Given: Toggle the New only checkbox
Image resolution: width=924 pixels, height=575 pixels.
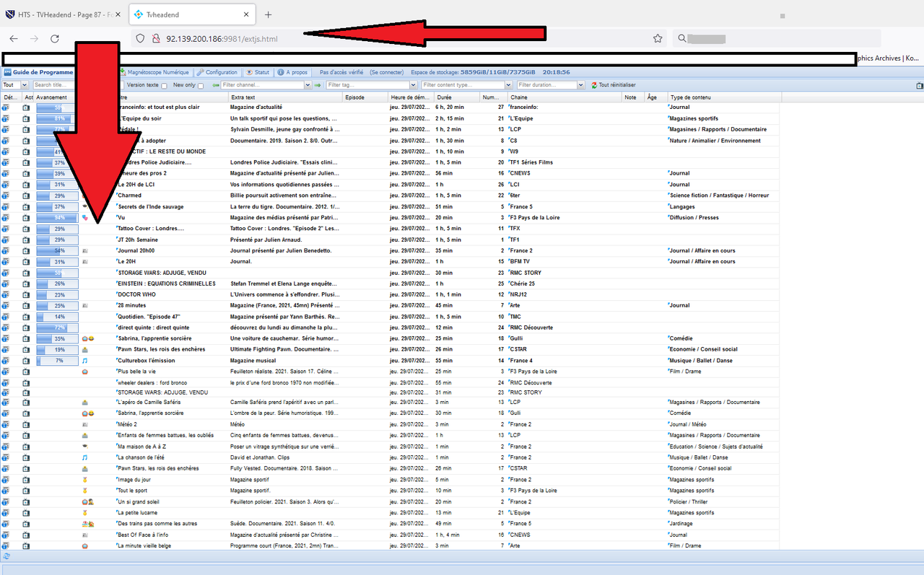Looking at the screenshot, I should click(x=201, y=86).
